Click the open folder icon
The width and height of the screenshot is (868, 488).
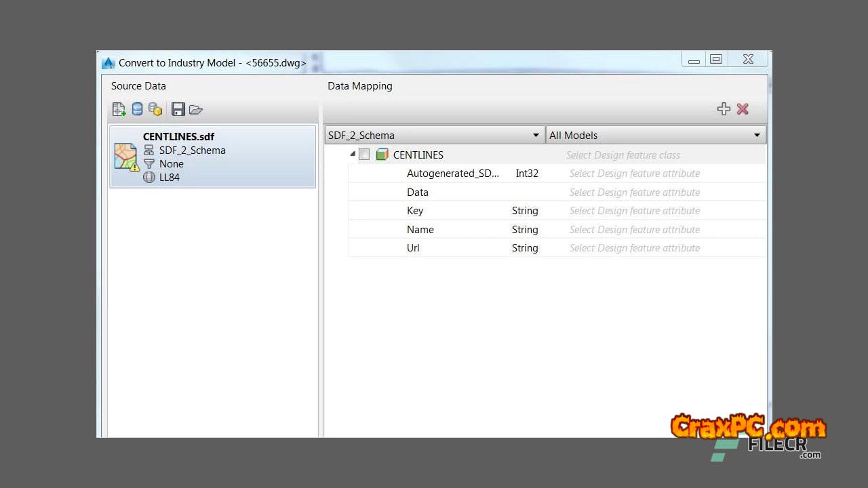pyautogui.click(x=196, y=109)
